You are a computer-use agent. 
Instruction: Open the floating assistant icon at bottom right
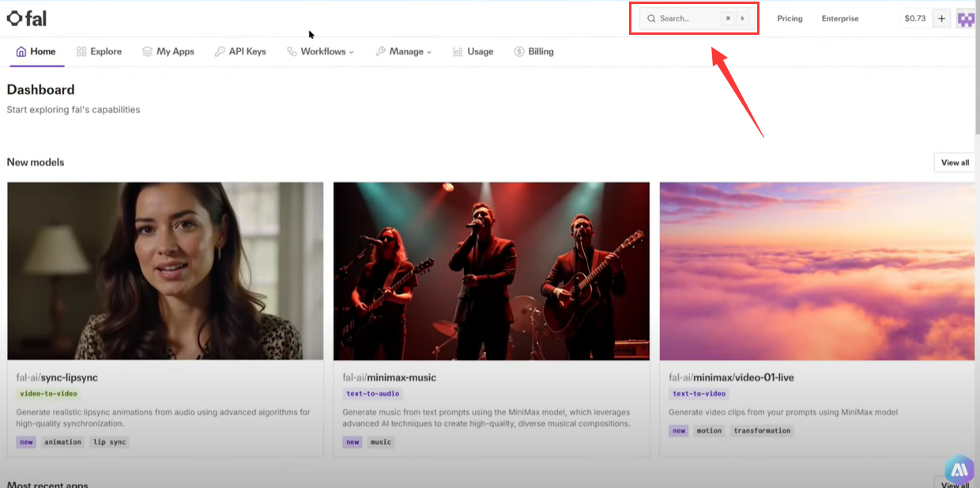[x=959, y=470]
